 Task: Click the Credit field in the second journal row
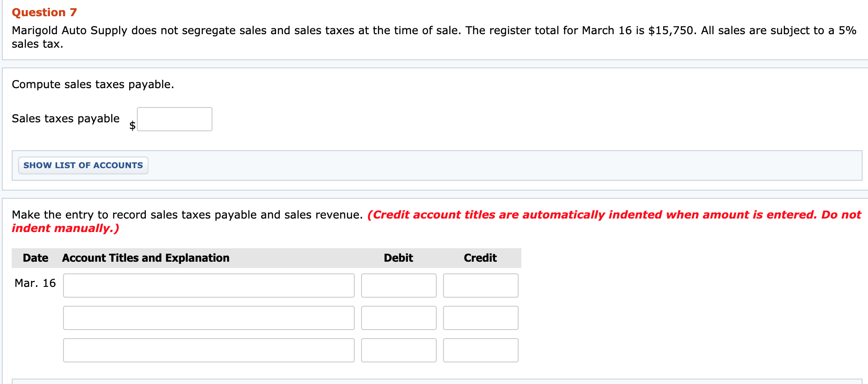click(480, 317)
